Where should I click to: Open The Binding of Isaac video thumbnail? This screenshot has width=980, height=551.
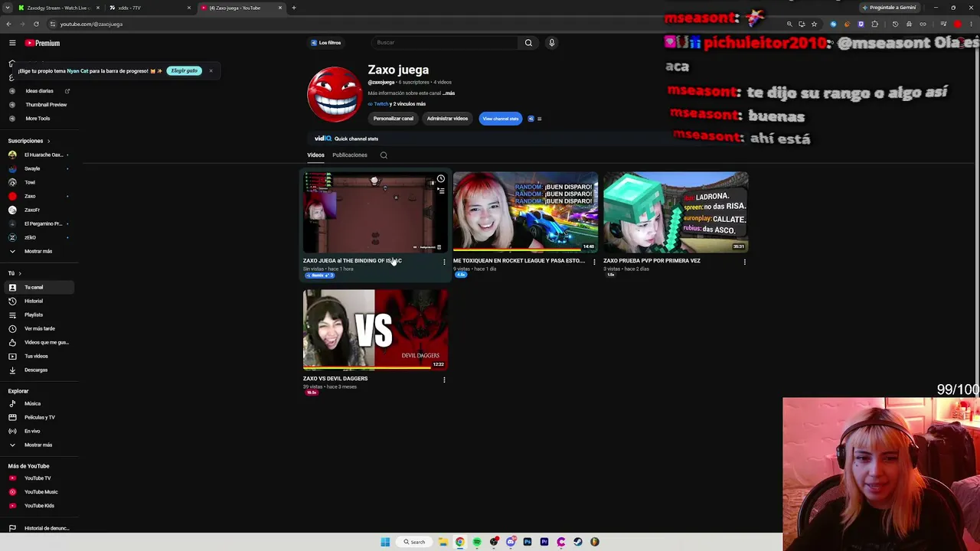(375, 212)
